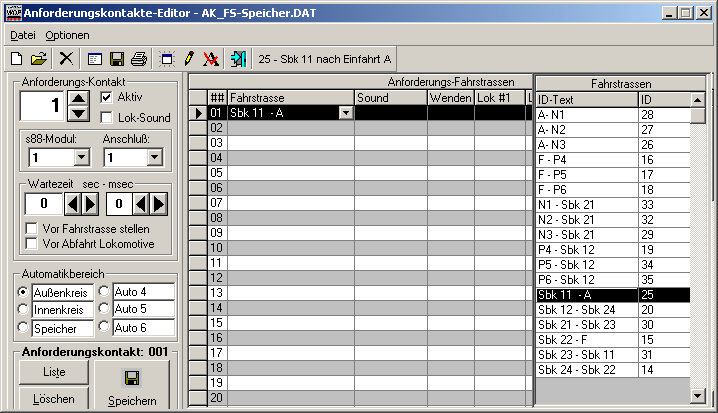Click the Wenden column header
The height and width of the screenshot is (413, 718).
451,98
